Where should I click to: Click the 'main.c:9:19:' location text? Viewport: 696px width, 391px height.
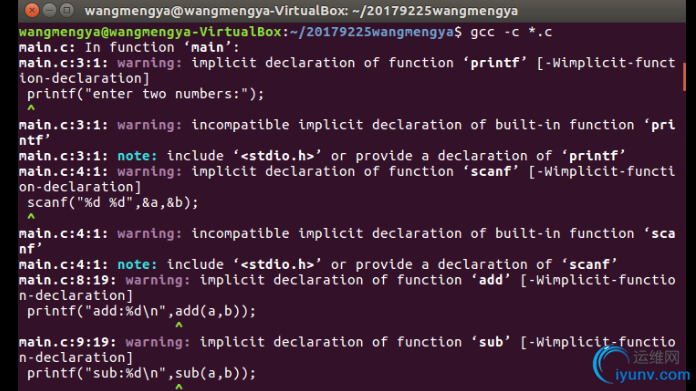coord(68,342)
